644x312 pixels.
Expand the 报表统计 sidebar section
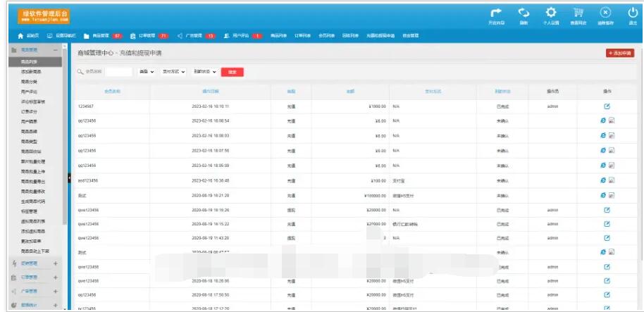(x=56, y=306)
